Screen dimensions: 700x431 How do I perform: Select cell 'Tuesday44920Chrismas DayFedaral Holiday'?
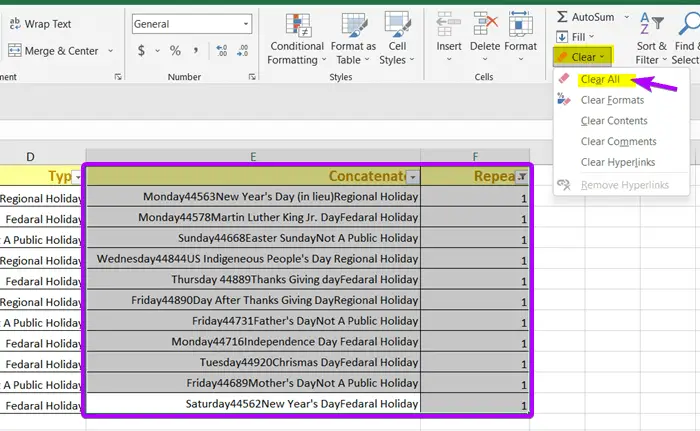pyautogui.click(x=253, y=362)
